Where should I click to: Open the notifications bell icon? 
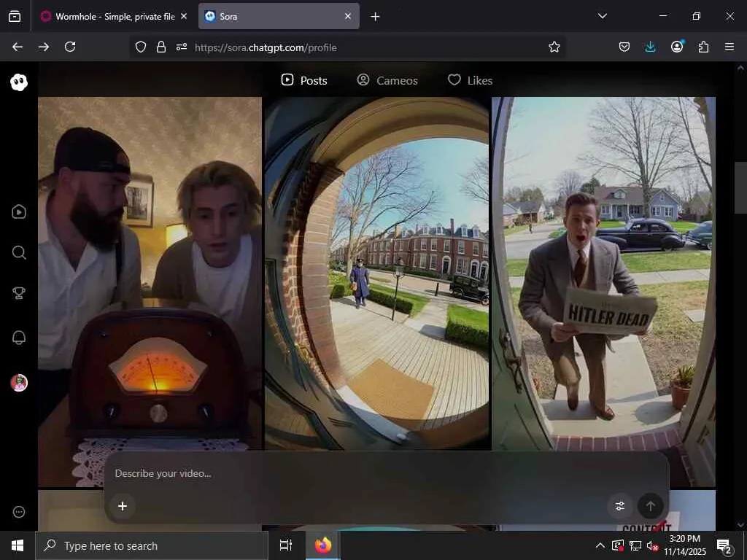[19, 337]
